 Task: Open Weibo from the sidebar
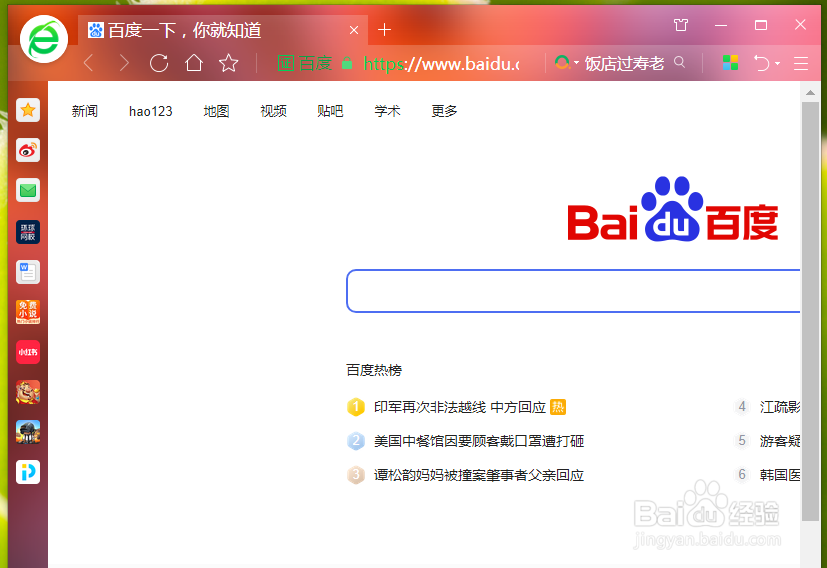point(28,150)
